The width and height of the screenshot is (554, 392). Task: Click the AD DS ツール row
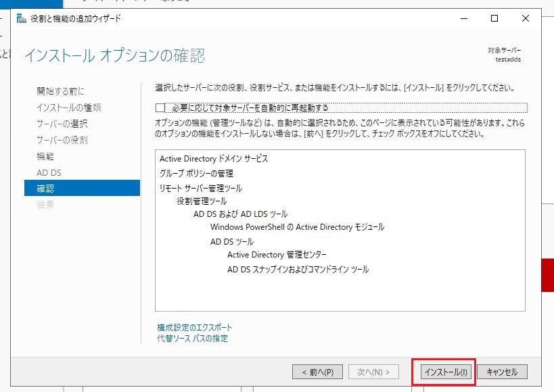pos(232,241)
